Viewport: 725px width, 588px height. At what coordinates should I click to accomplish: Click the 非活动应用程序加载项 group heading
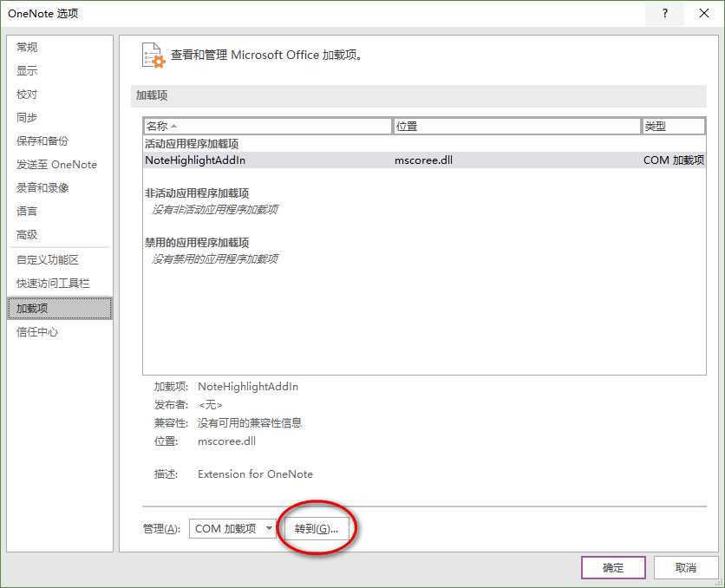pos(197,193)
